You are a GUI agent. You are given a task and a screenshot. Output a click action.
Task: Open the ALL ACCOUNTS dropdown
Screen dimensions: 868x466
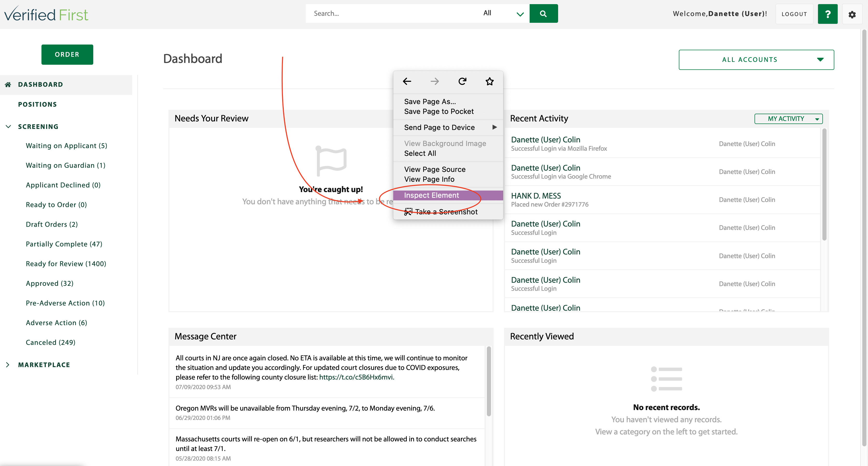(756, 60)
